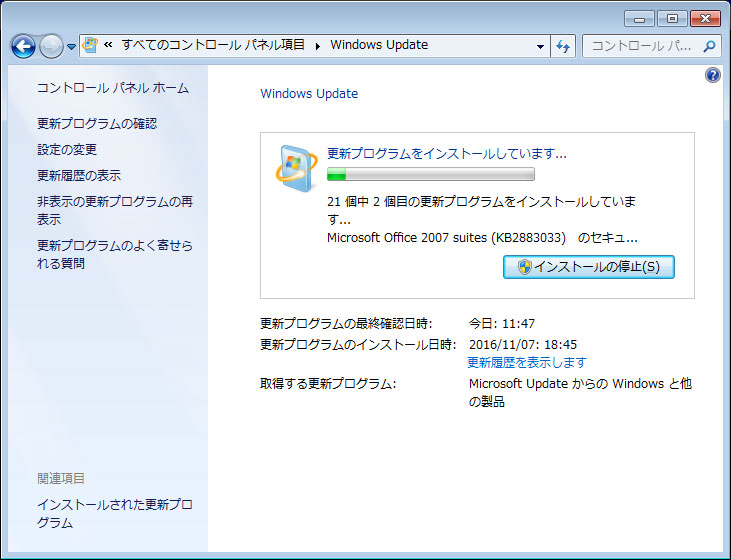The image size is (731, 560).
Task: Open すべてのコントロール パネル項目 breadcrumb
Action: click(213, 45)
